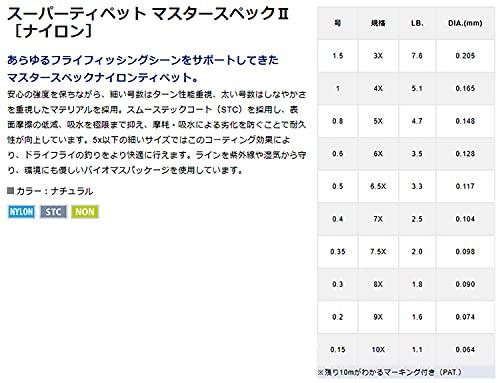Click the 10X spec cell
The image size is (500, 383).
pos(378,350)
